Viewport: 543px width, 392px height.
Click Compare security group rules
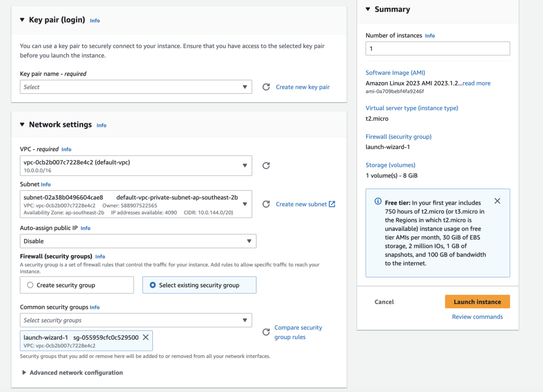[x=298, y=332]
